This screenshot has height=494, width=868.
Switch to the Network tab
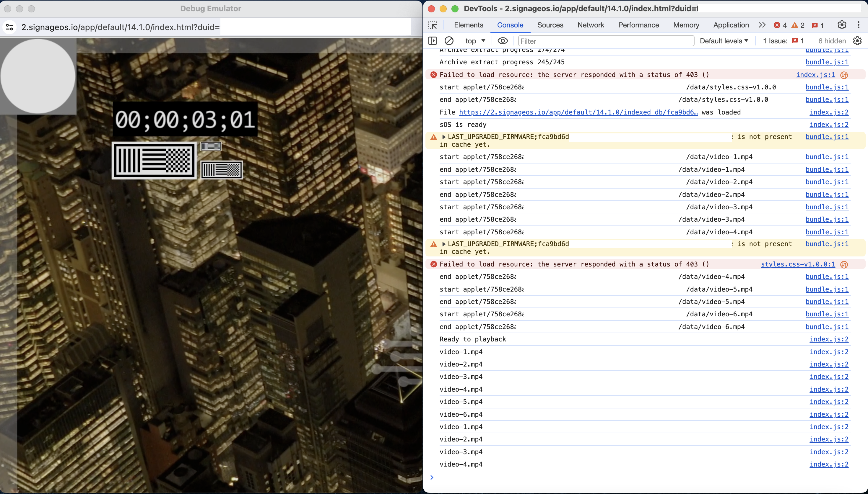pyautogui.click(x=591, y=25)
